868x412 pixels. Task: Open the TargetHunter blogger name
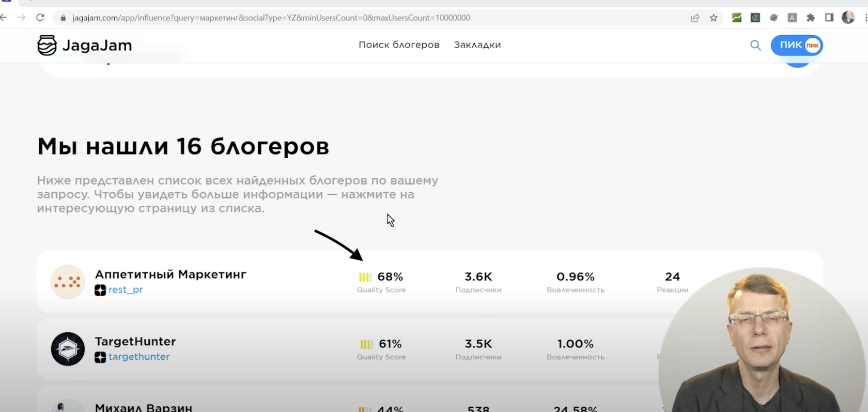coord(135,342)
